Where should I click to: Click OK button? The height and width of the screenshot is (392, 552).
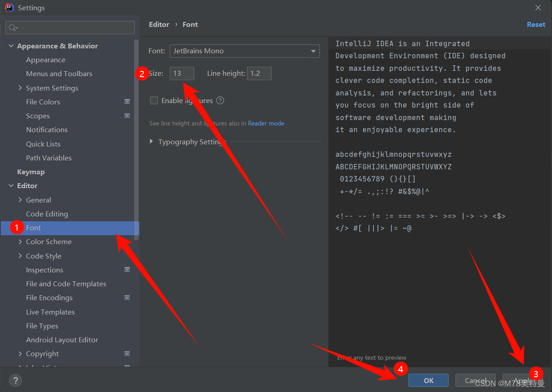428,380
